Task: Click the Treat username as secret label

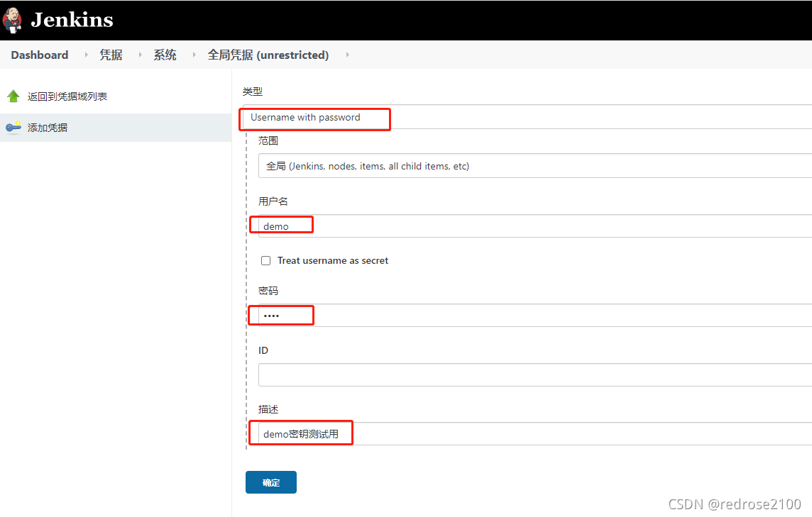Action: (332, 260)
